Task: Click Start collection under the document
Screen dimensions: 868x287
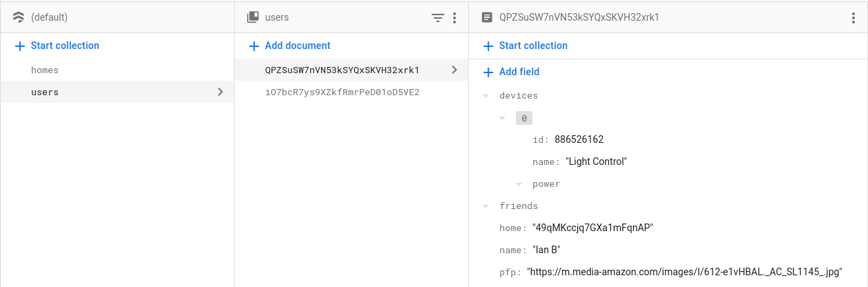Action: [x=533, y=46]
